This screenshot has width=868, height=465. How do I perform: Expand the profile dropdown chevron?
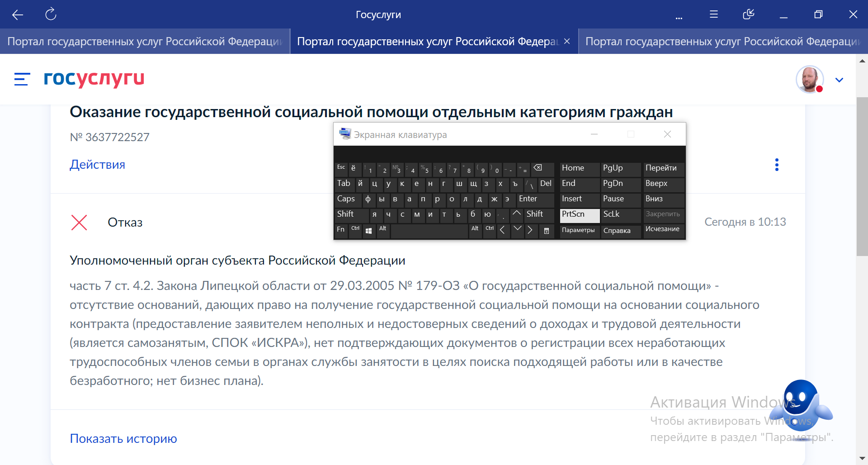click(x=840, y=80)
